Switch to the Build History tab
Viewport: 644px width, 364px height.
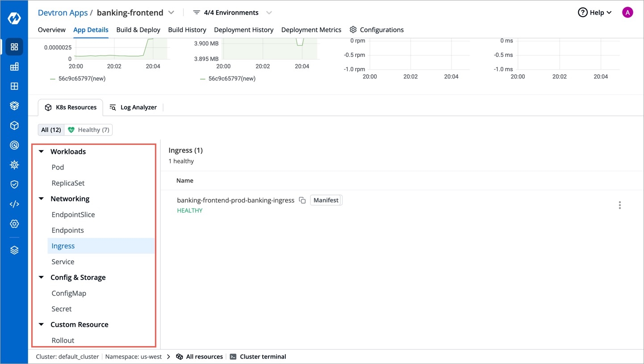coord(187,30)
